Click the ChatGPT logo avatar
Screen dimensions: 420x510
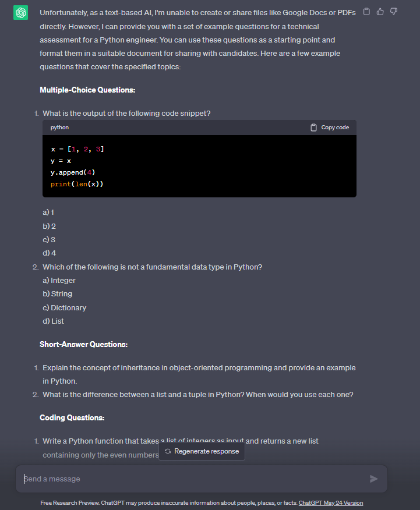coord(20,12)
